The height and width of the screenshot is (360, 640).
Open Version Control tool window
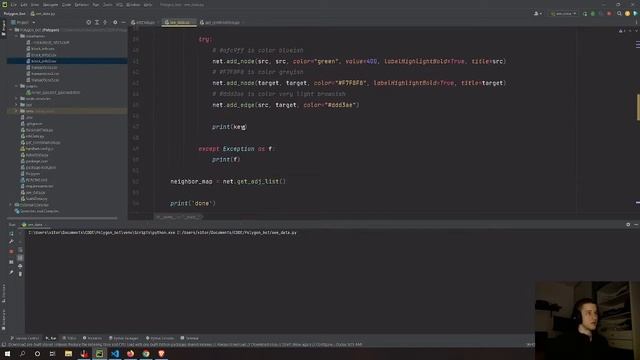tap(25, 338)
